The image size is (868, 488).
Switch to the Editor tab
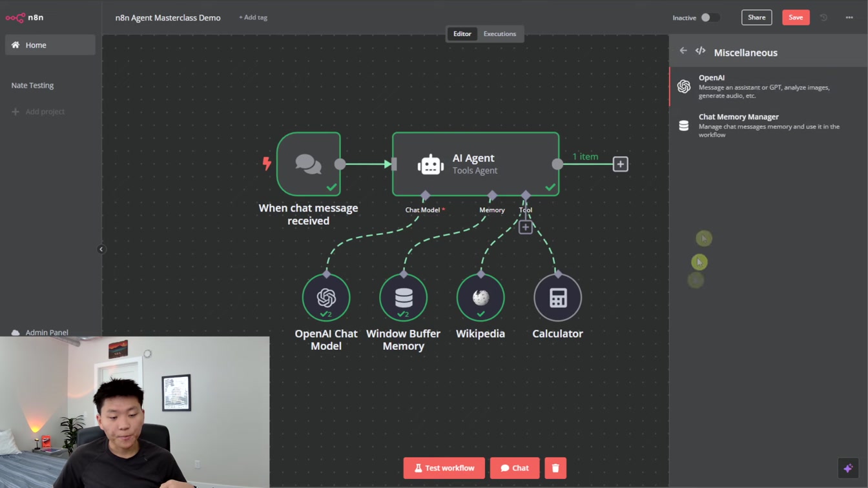462,34
